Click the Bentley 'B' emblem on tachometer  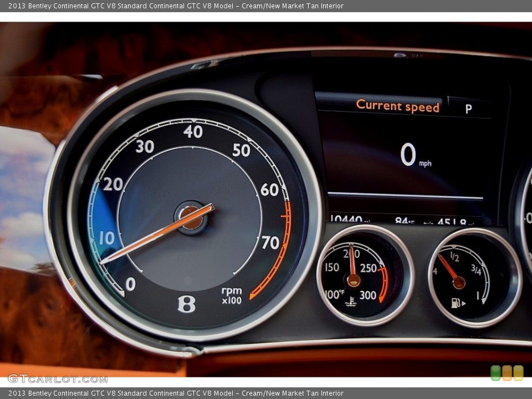coord(187,304)
